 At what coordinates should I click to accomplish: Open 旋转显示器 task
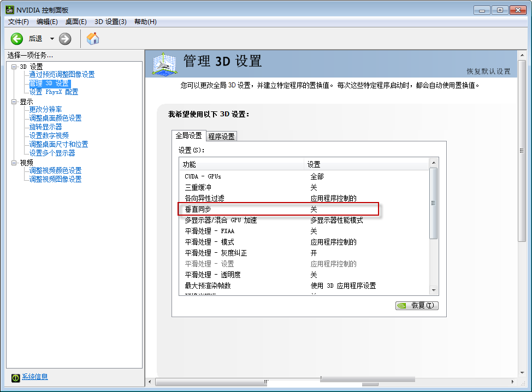point(45,127)
